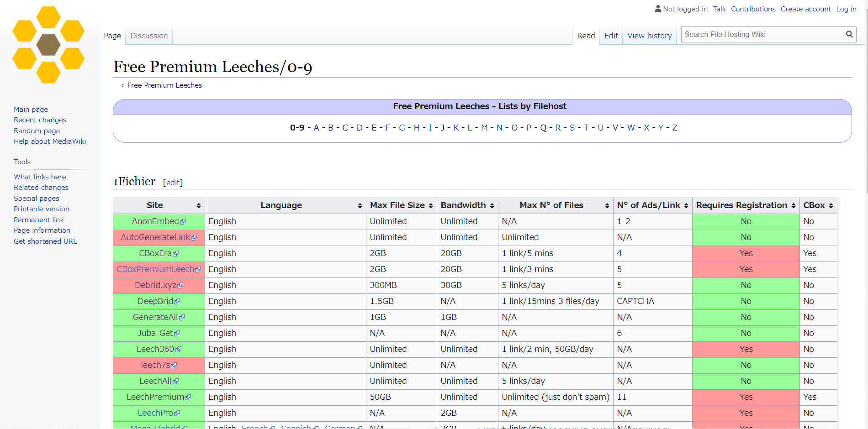Click external link icon next to Leech360

[x=178, y=350]
